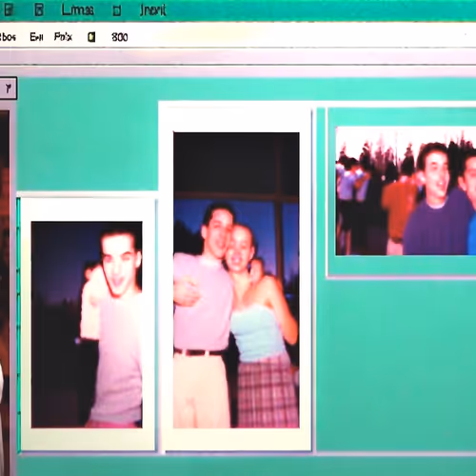Click the narrow teal strip beside left photo
Image resolution: width=476 pixels, height=476 pixels.
pos(18,324)
